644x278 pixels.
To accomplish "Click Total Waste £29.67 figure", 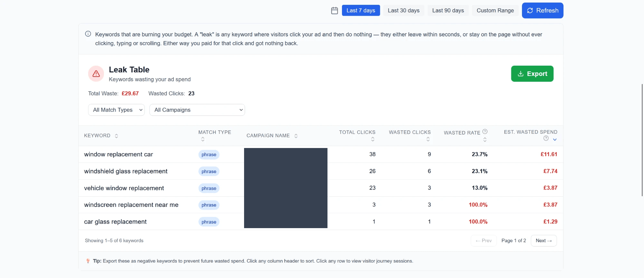I will tap(130, 93).
